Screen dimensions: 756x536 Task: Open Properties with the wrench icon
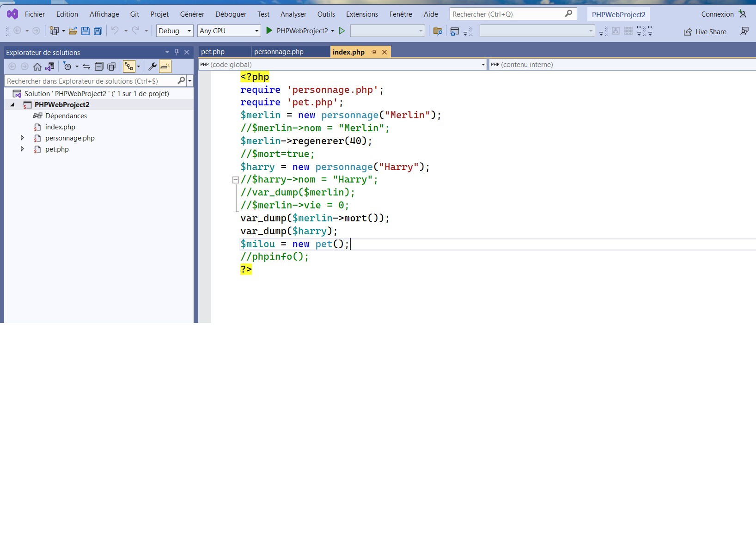(152, 67)
